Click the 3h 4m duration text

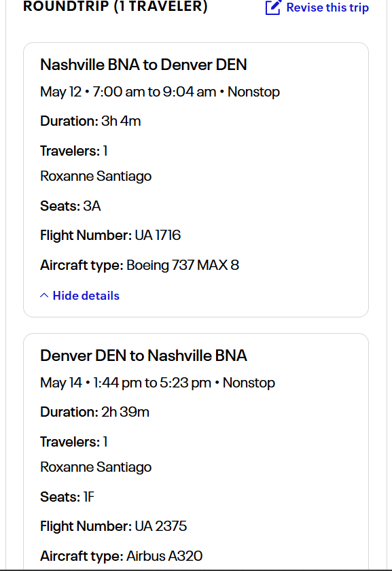click(x=121, y=121)
